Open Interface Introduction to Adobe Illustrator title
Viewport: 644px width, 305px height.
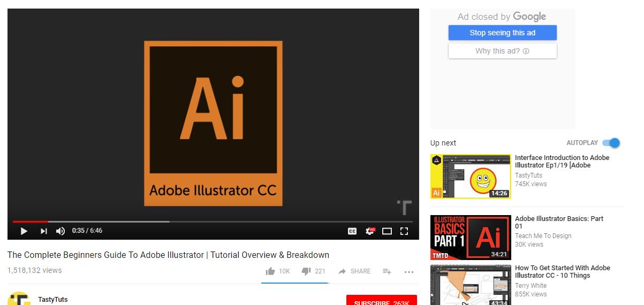coord(562,162)
